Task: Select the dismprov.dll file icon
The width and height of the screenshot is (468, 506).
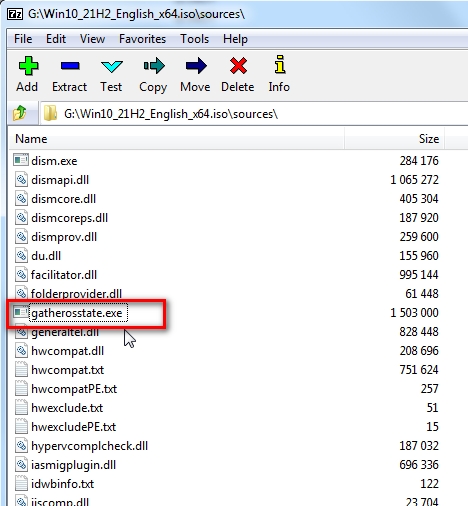Action: coord(21,236)
